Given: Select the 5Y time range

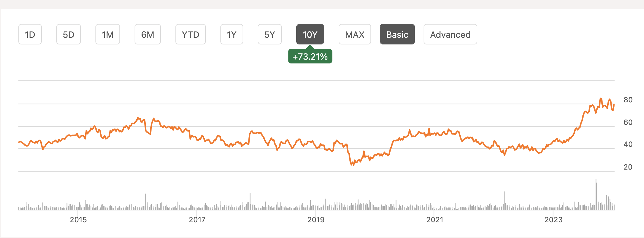Looking at the screenshot, I should click(x=269, y=34).
